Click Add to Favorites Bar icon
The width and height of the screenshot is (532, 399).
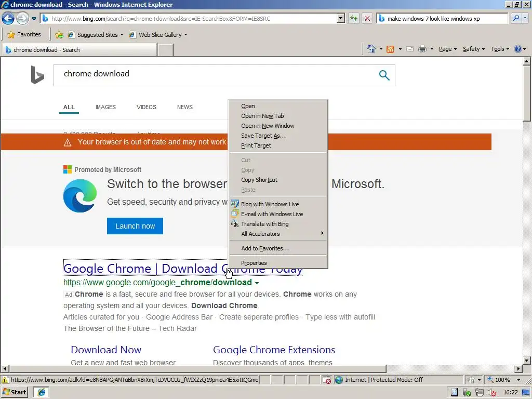[59, 35]
